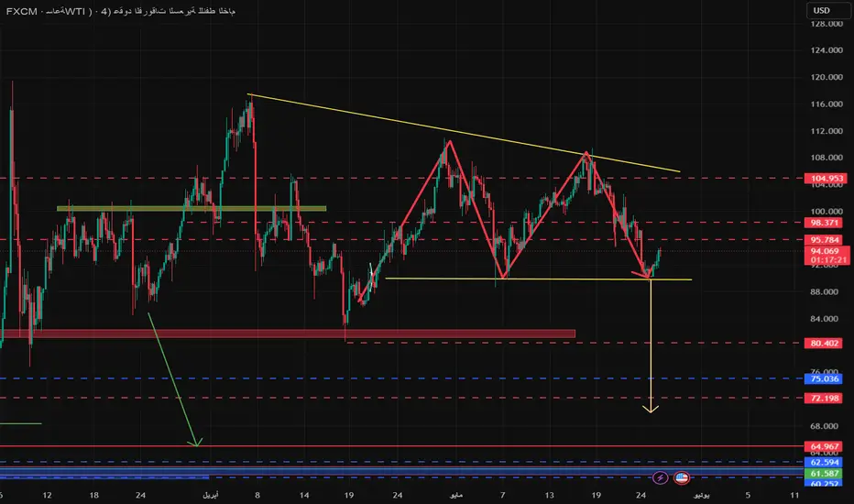Click the blue 75.036 price label
The image size is (854, 504).
824,378
